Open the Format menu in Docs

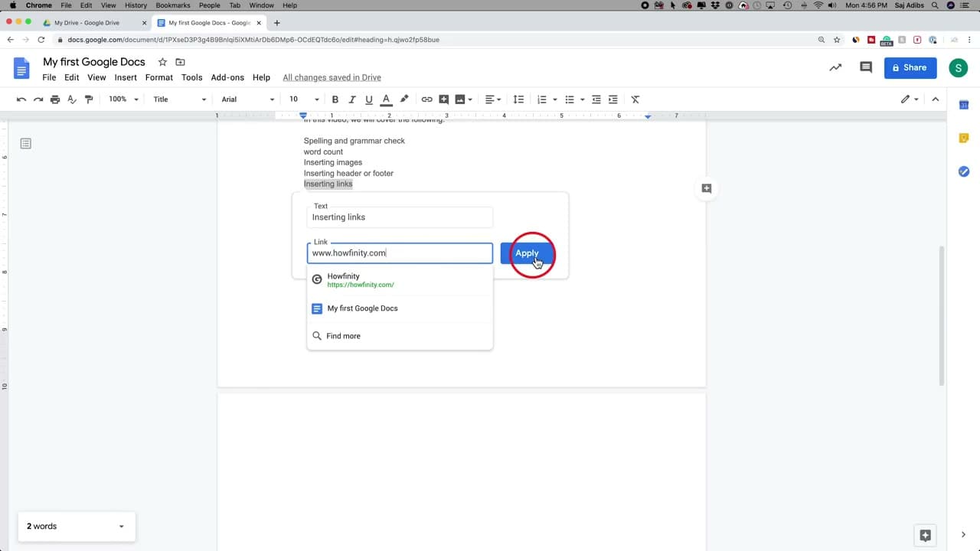click(x=159, y=77)
